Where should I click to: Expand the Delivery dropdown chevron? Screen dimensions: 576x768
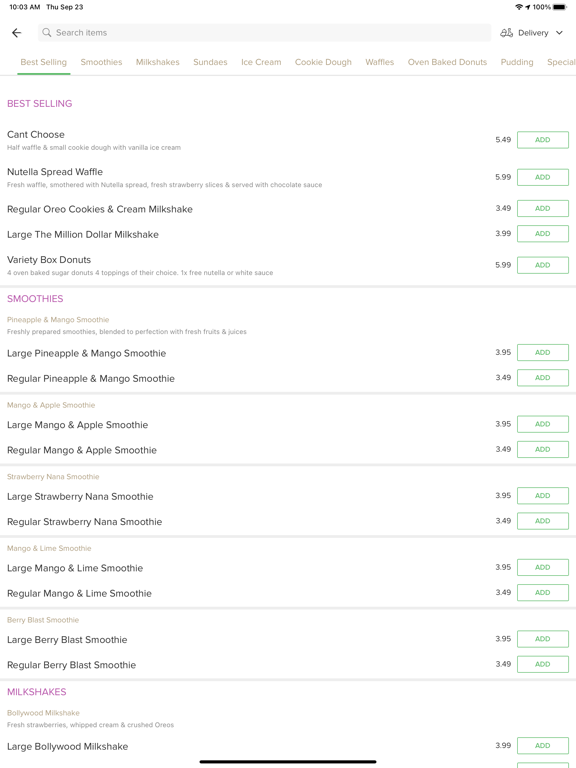[x=559, y=33]
